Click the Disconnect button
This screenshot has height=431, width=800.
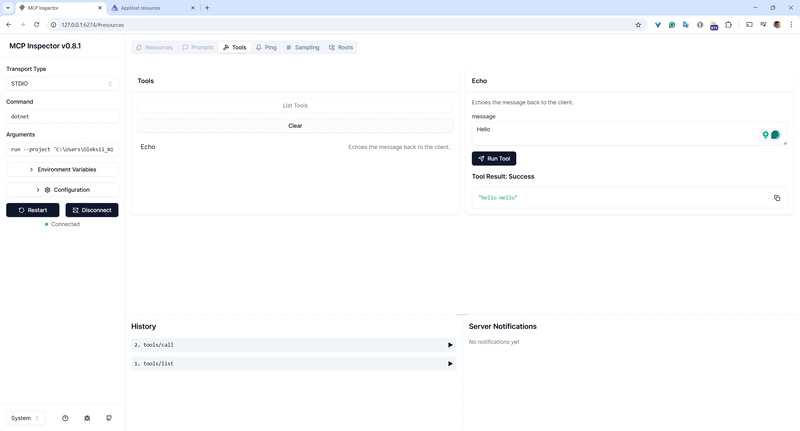[92, 210]
